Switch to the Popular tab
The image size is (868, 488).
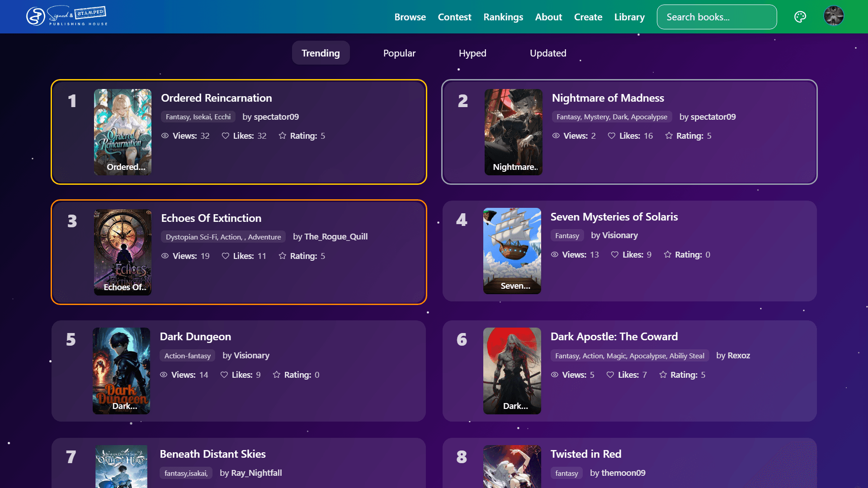pyautogui.click(x=399, y=53)
